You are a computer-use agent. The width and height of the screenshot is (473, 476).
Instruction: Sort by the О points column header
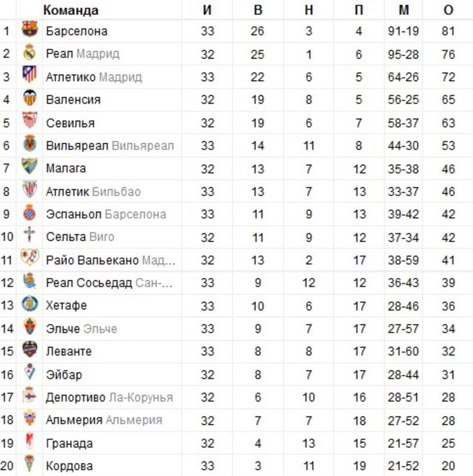click(449, 10)
